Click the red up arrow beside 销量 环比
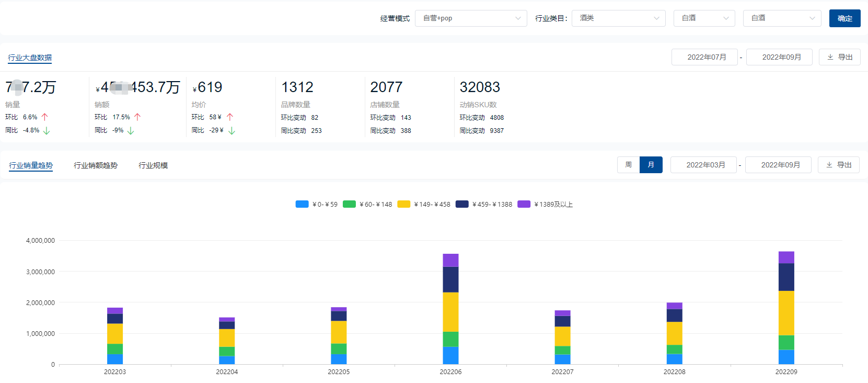Viewport: 868px width, 383px height. click(45, 117)
